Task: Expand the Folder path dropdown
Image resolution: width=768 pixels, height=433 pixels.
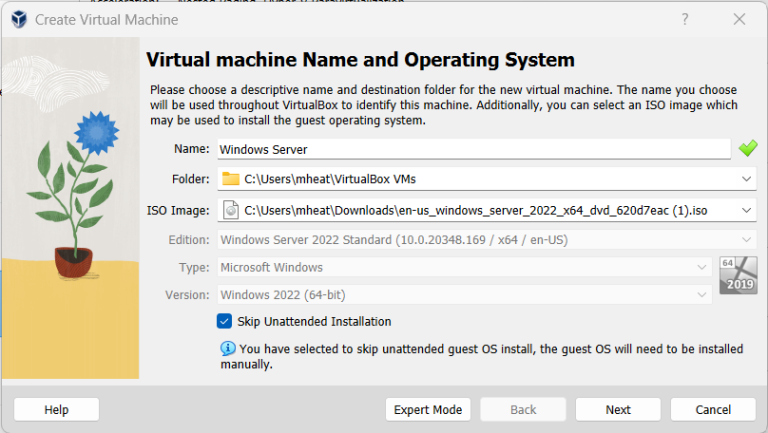Action: pyautogui.click(x=746, y=179)
